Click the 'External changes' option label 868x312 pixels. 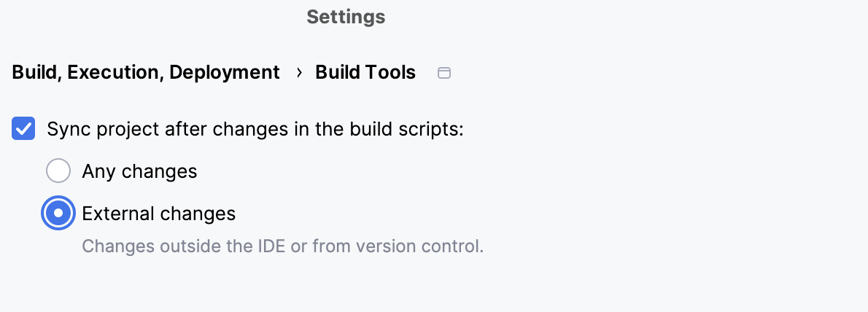click(159, 214)
